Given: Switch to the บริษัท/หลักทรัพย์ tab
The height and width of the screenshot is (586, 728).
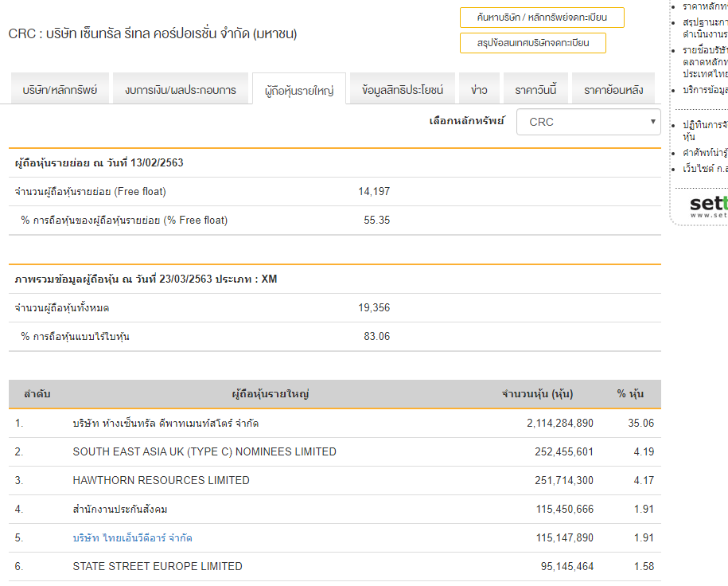Looking at the screenshot, I should coord(60,90).
